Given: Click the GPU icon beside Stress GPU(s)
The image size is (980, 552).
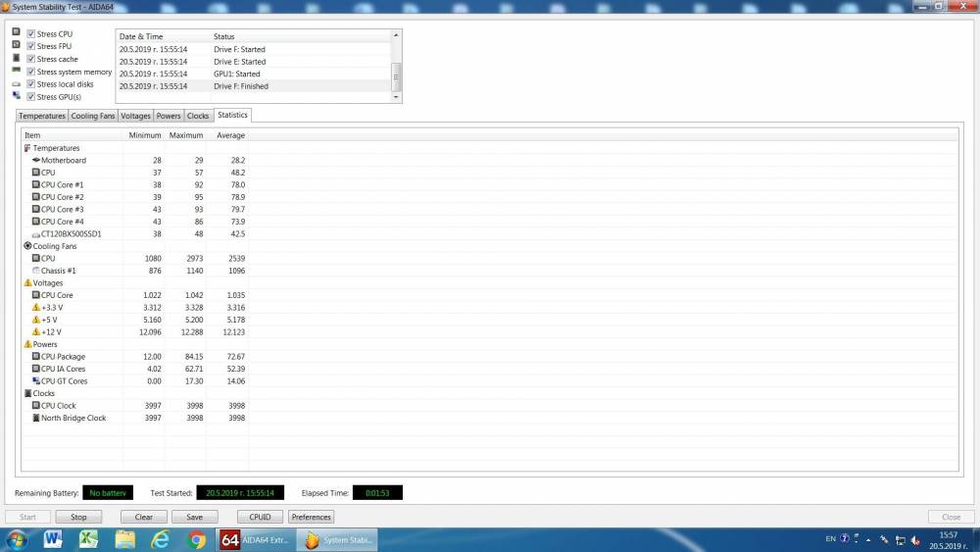Looking at the screenshot, I should click(x=17, y=96).
